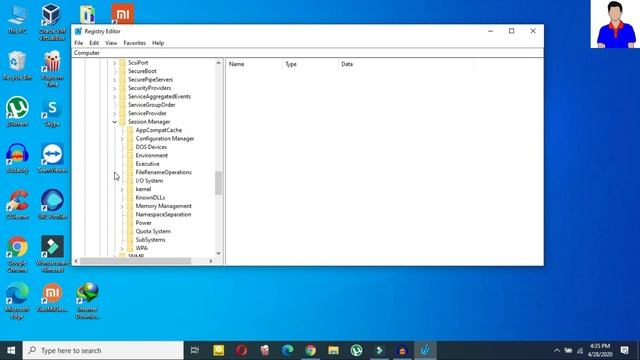Open the File menu in Registry Editor

pyautogui.click(x=78, y=43)
